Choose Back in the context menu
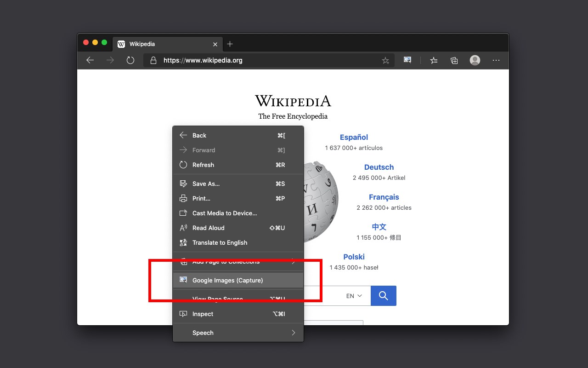The width and height of the screenshot is (588, 368). [x=238, y=135]
